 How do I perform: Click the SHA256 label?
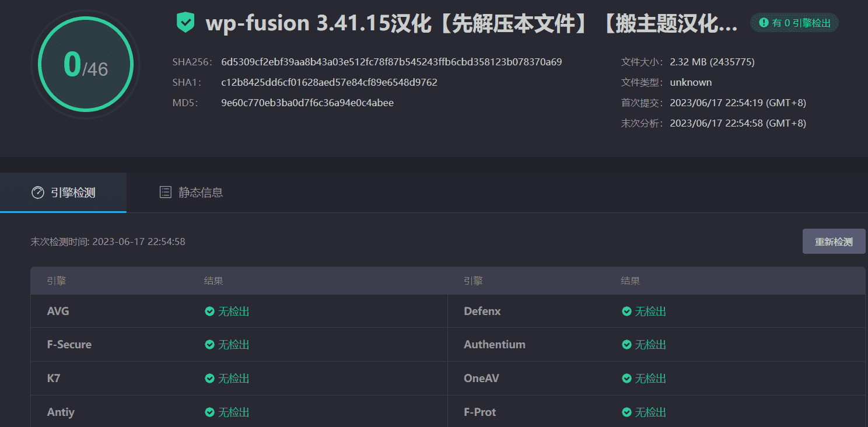tap(192, 62)
